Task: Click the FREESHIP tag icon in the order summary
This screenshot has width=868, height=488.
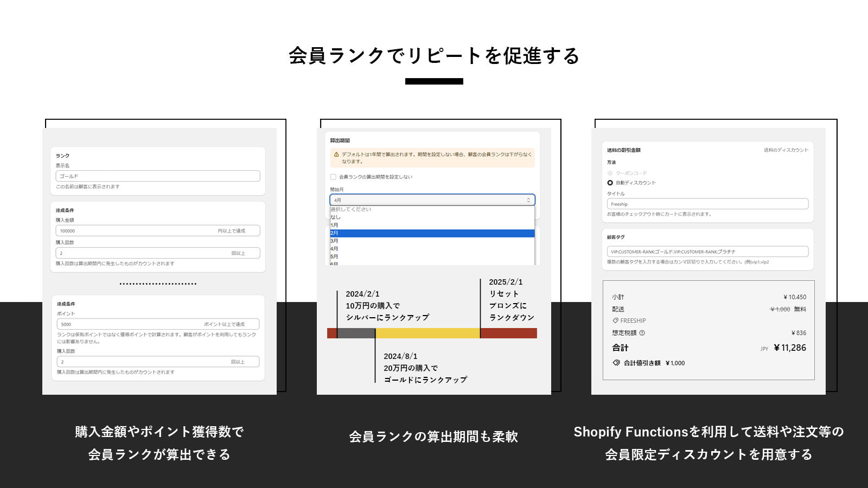Action: pos(615,320)
